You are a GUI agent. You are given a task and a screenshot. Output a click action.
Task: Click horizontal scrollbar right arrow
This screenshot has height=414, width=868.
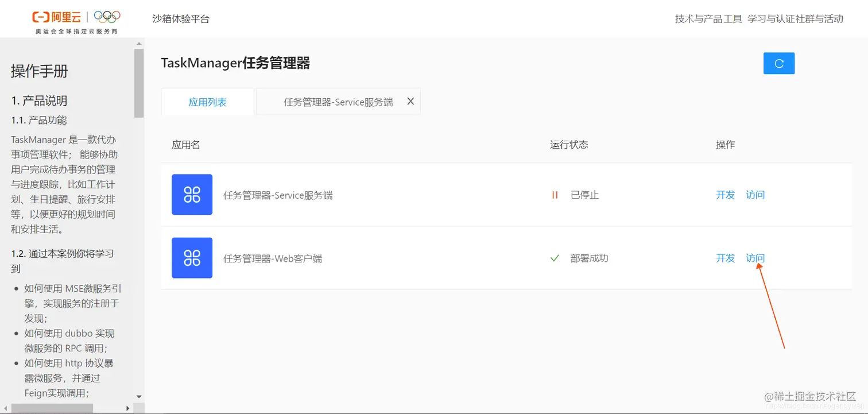[128, 408]
